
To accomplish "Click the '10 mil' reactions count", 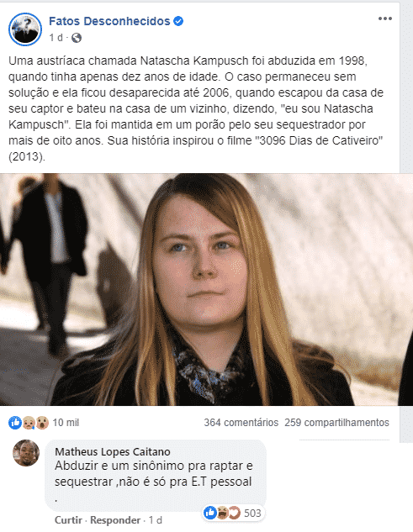I will (66, 423).
